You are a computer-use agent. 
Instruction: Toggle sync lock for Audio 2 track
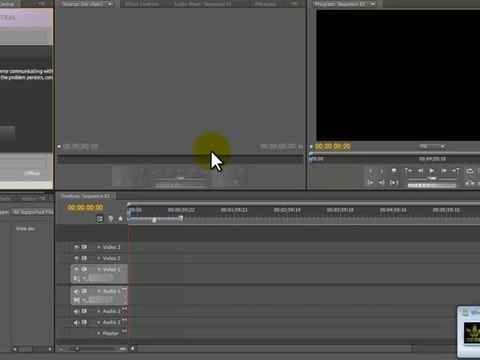tap(84, 311)
